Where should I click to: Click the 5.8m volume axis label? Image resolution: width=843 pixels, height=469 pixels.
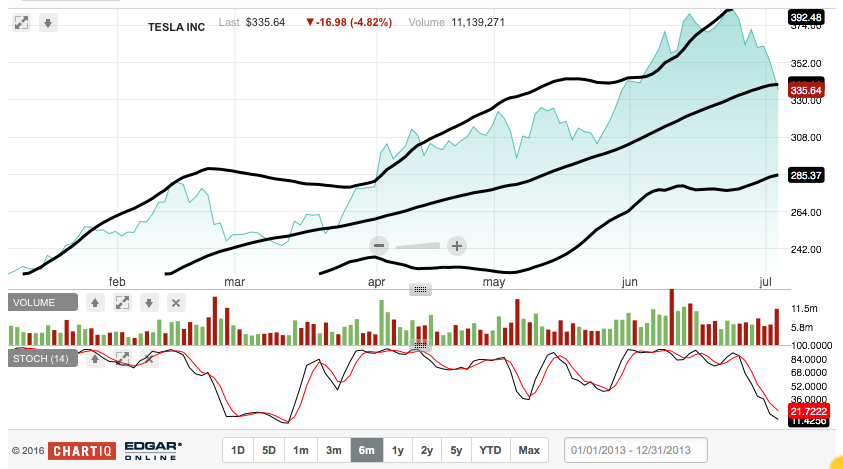pos(802,328)
